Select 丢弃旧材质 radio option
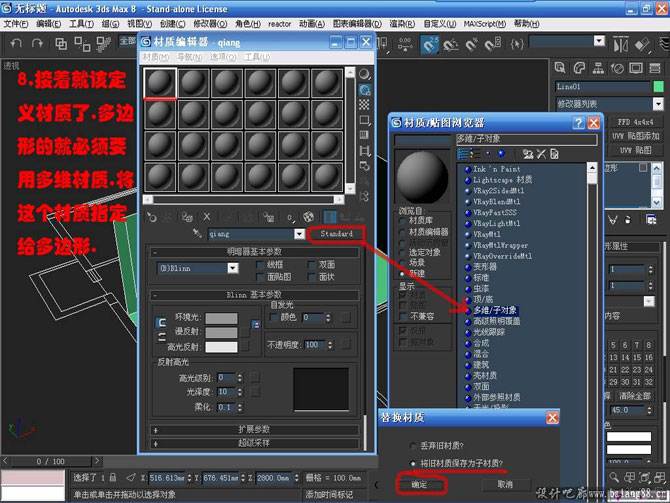 414,444
